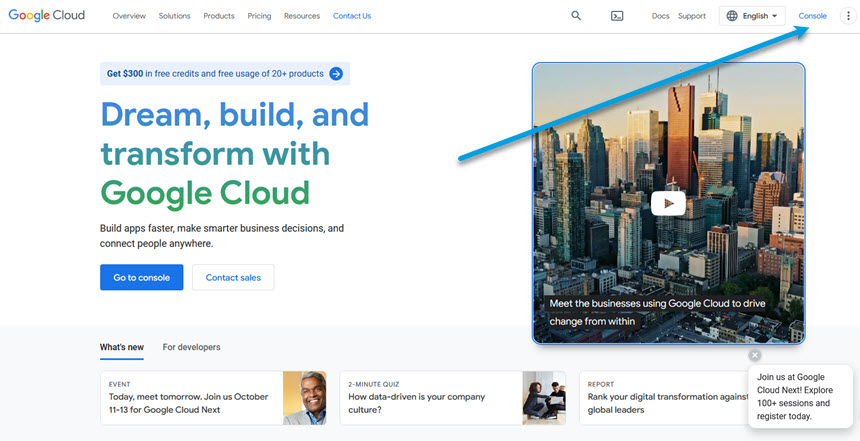Click the Go to console button
Viewport: 860px width, 441px height.
[x=141, y=277]
